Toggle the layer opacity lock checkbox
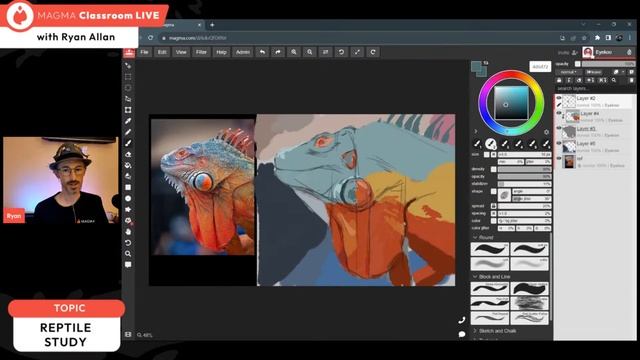The image size is (640, 360). (578, 64)
